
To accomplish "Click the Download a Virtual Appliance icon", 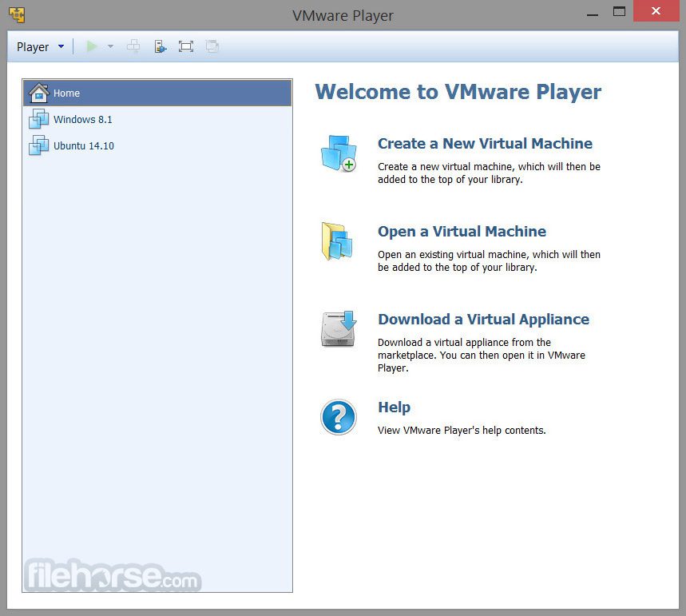I will 338,329.
